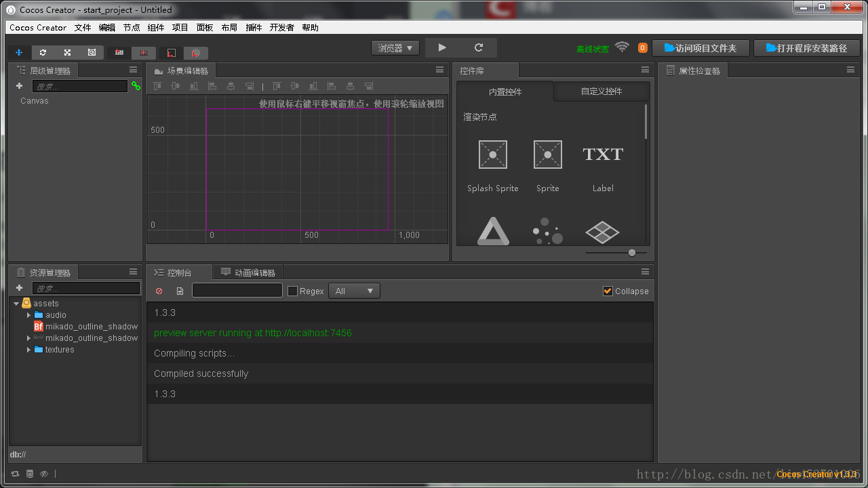This screenshot has width=868, height=488.
Task: Select the triangle-shaped widget icon
Action: tap(493, 231)
